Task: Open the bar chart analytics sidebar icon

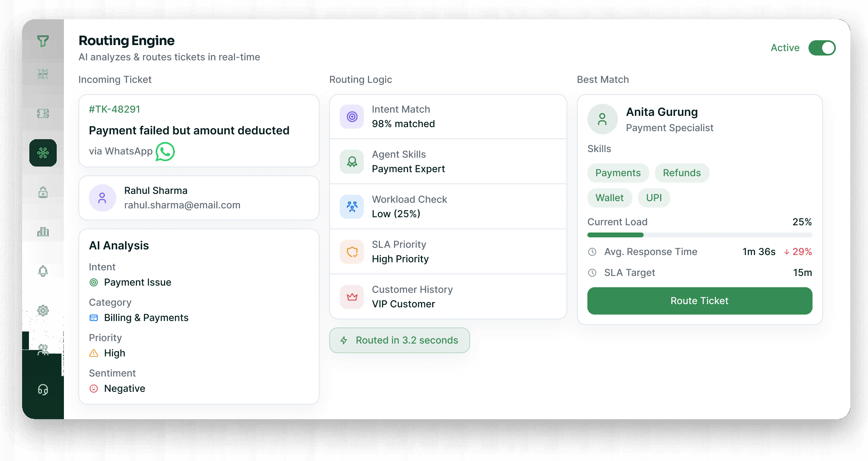Action: [x=43, y=232]
